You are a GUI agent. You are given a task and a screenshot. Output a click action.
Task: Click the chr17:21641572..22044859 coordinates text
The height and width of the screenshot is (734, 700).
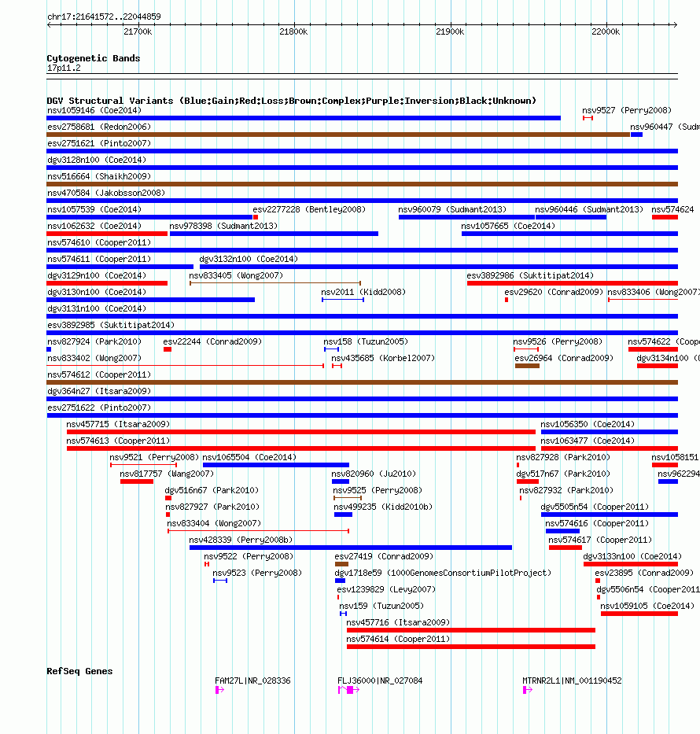pyautogui.click(x=104, y=17)
